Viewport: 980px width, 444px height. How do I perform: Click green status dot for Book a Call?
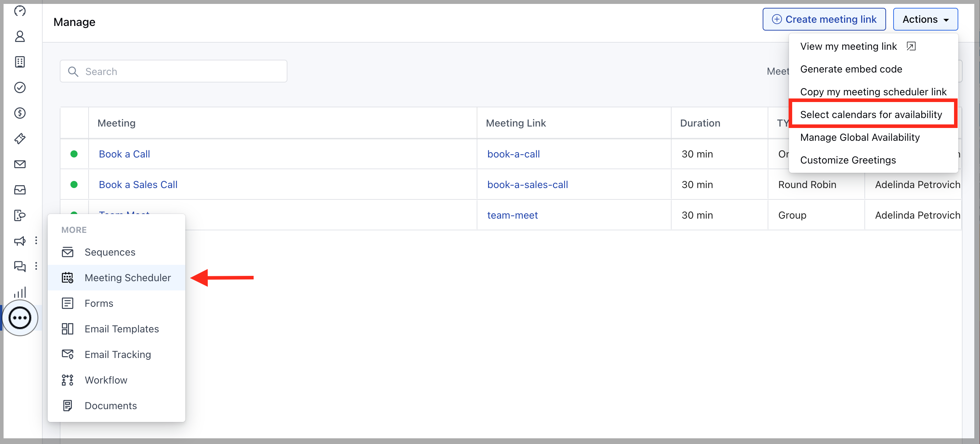(x=74, y=154)
